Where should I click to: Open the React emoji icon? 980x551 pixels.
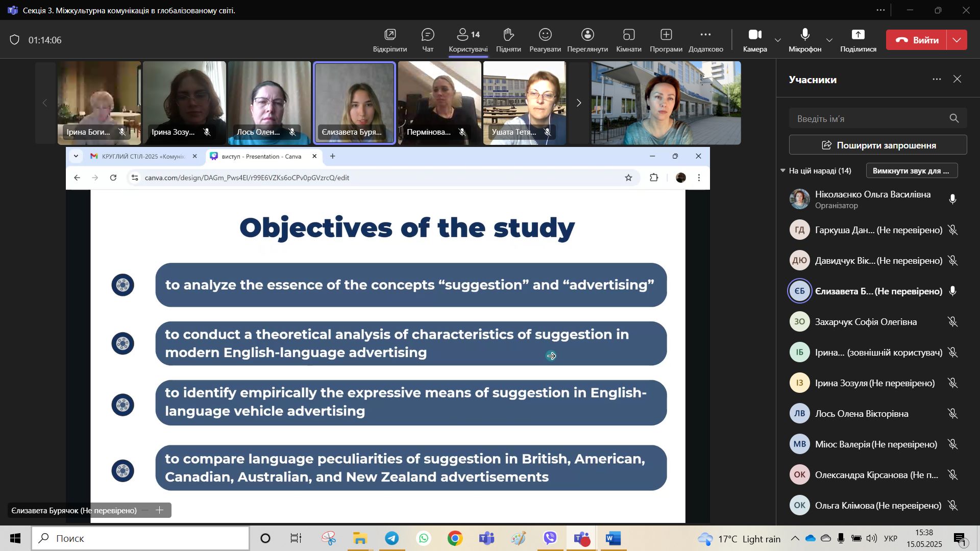pos(545,35)
